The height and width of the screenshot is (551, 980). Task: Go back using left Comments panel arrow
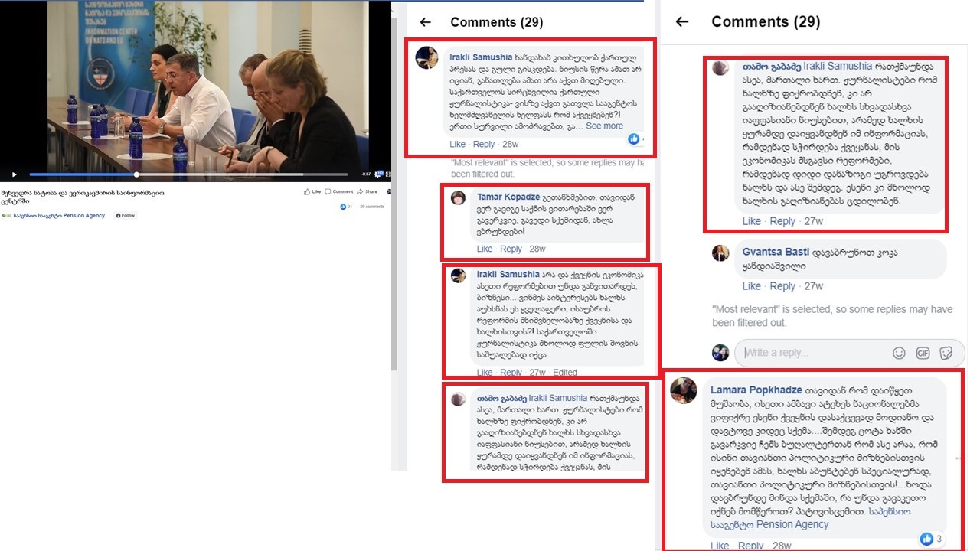(426, 22)
